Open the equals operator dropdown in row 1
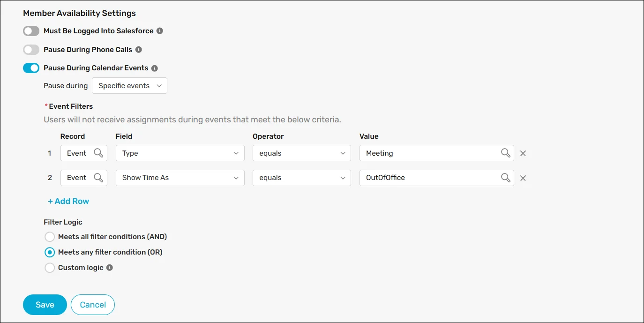Viewport: 644px width, 323px height. (x=302, y=153)
